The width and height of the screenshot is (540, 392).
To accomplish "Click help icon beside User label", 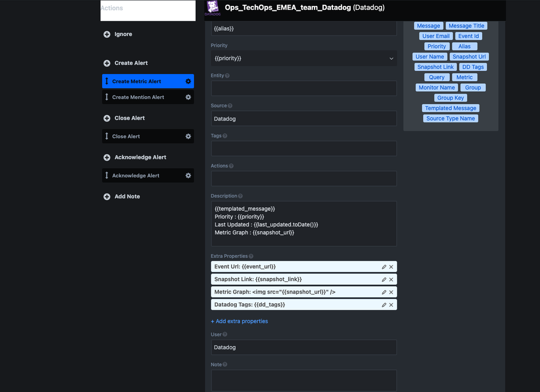I will (225, 335).
